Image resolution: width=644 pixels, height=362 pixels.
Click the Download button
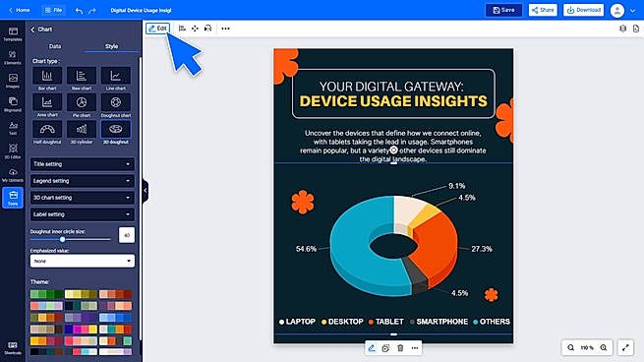point(583,10)
